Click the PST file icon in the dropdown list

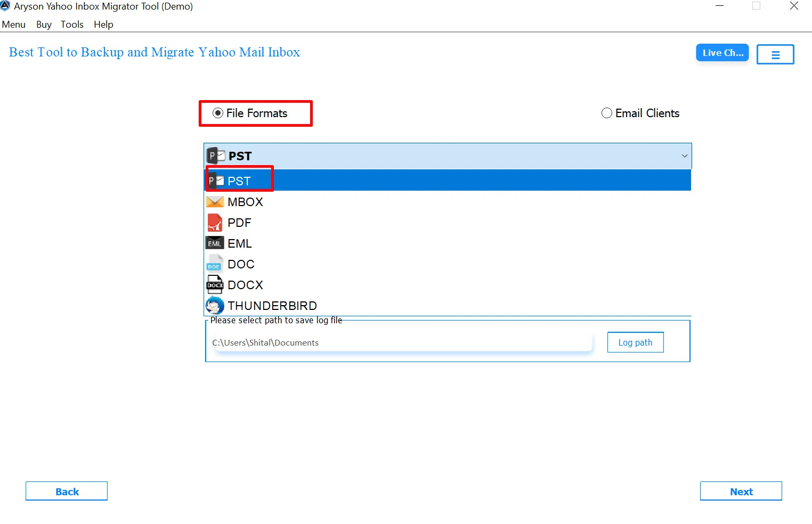pyautogui.click(x=216, y=181)
